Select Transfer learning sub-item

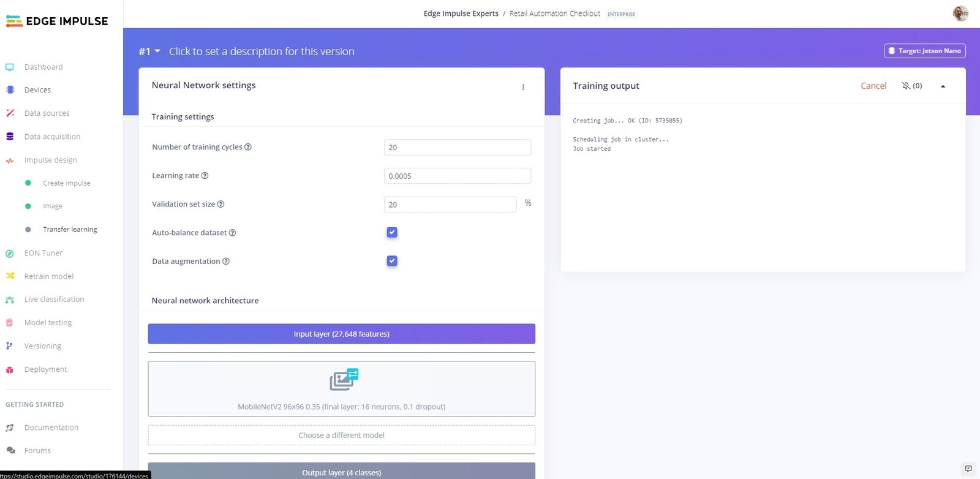coord(70,230)
